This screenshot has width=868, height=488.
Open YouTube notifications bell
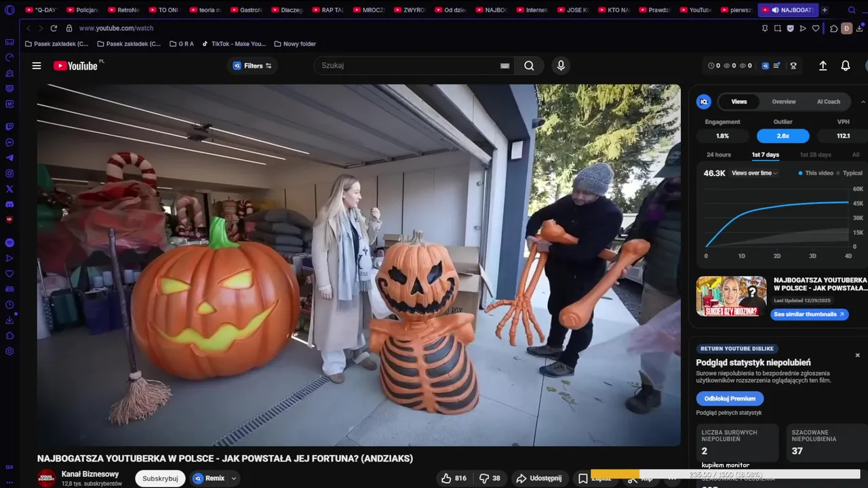(846, 66)
